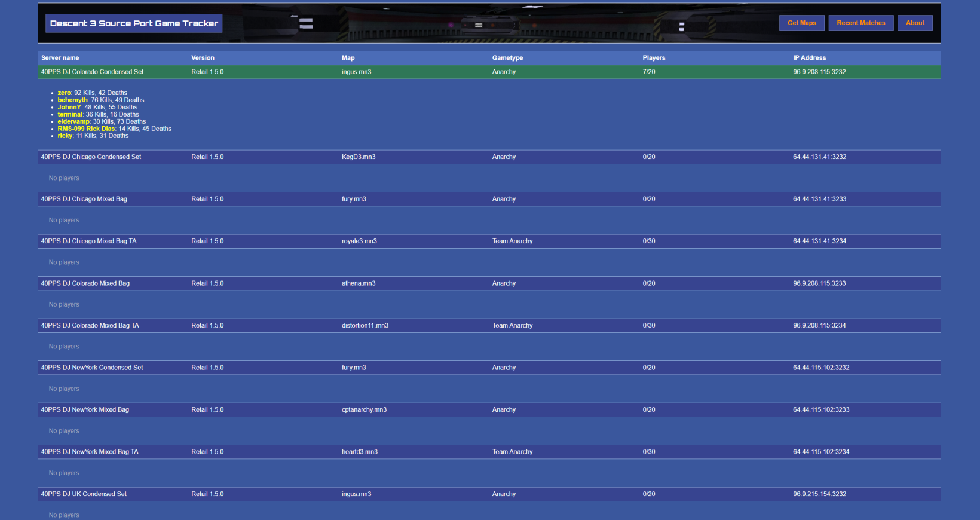Click the About button

tap(915, 23)
